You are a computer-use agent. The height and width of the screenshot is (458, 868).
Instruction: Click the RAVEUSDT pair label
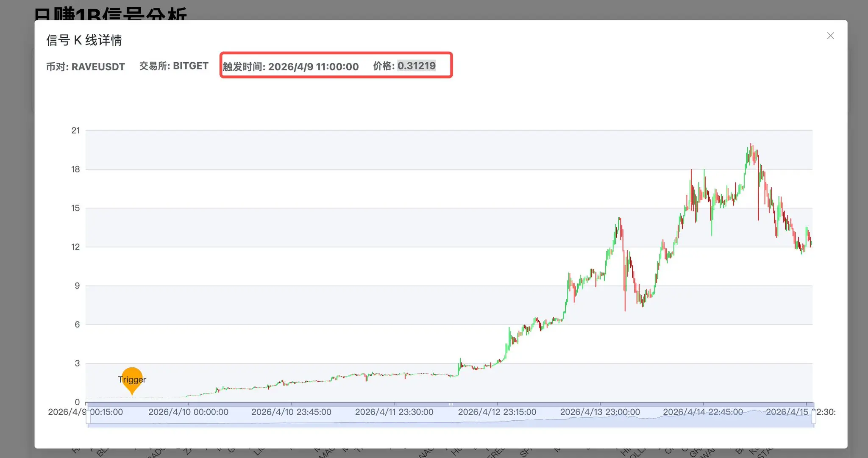click(x=98, y=67)
